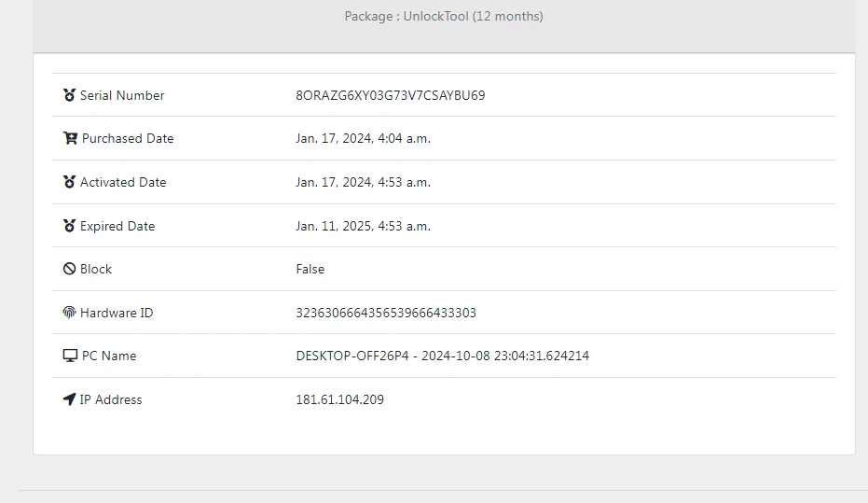Click the monitor icon beside PC Name

coord(70,356)
